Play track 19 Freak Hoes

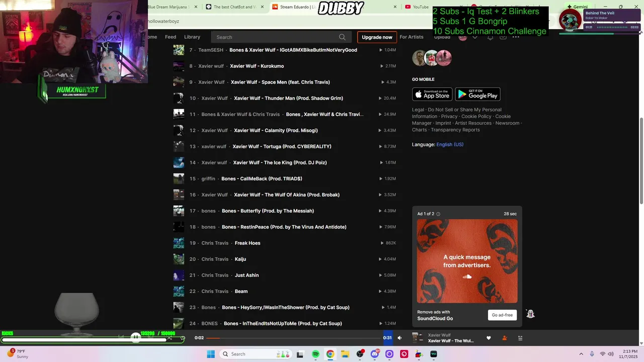click(248, 243)
